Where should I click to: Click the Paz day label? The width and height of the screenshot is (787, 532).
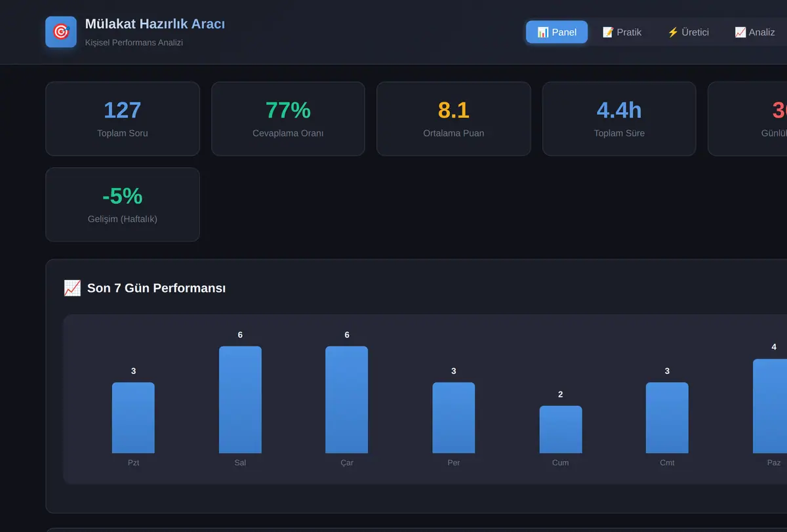point(774,462)
